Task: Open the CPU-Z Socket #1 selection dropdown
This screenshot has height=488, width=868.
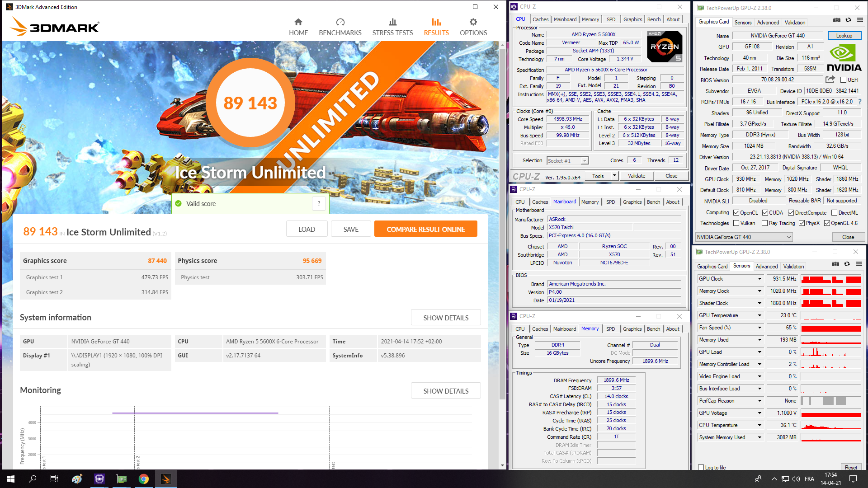Action: (x=567, y=160)
